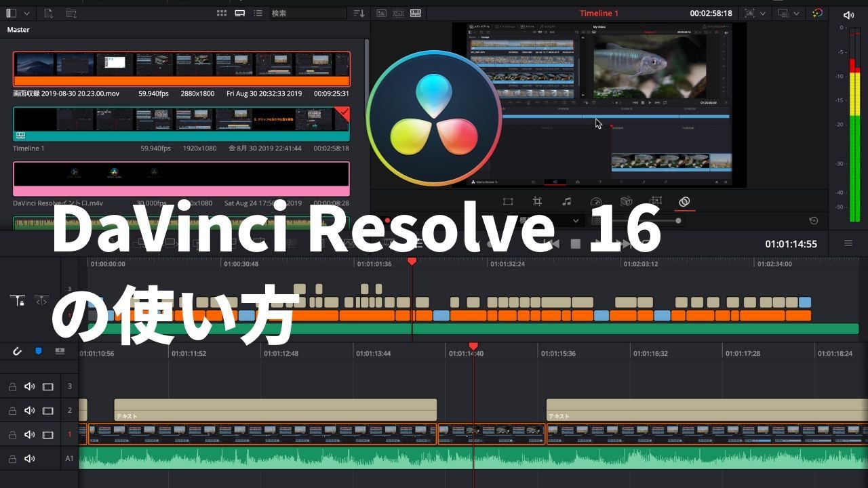868x488 pixels.
Task: Lock video track 1
Action: [x=12, y=434]
